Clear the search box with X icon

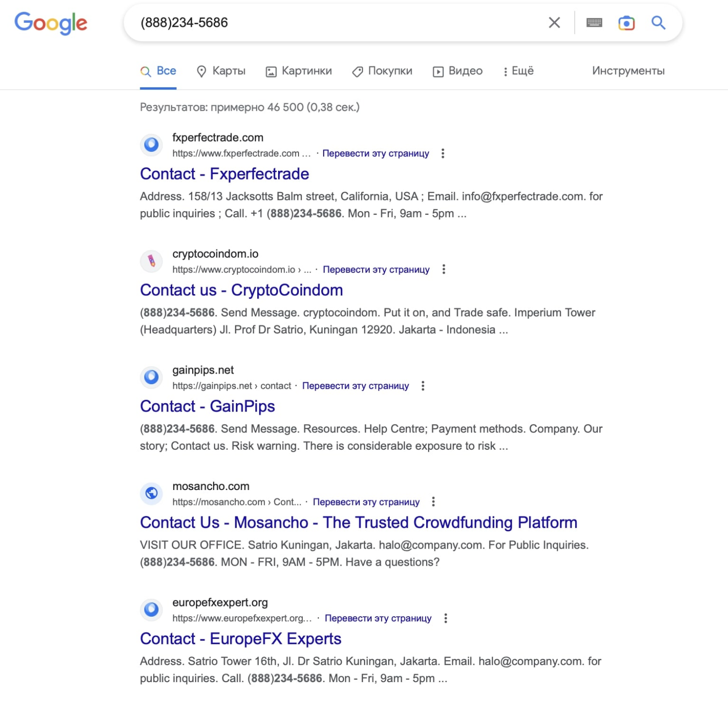tap(554, 23)
